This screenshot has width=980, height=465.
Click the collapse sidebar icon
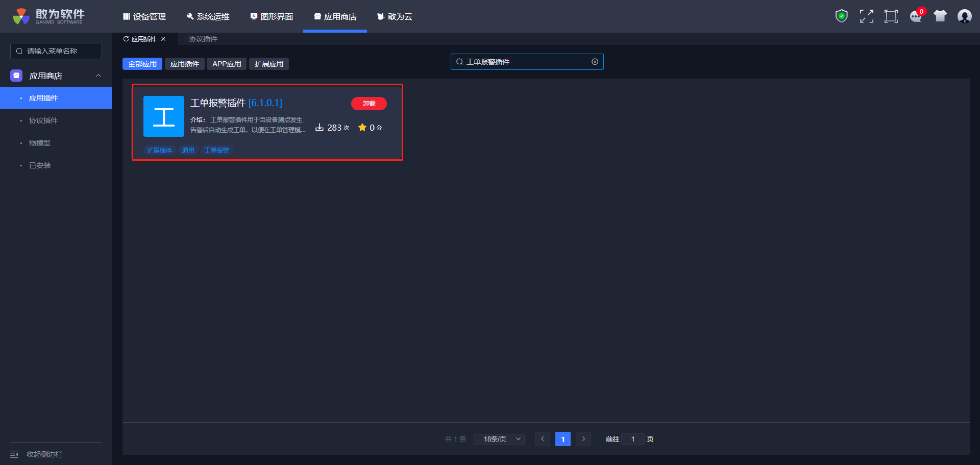pyautogui.click(x=14, y=454)
